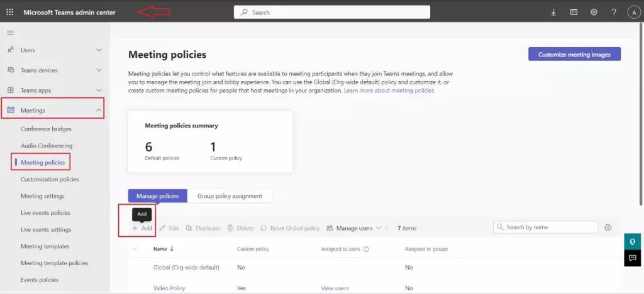Click the Cloud Shell icon in header
The image size is (644, 294).
tap(574, 12)
